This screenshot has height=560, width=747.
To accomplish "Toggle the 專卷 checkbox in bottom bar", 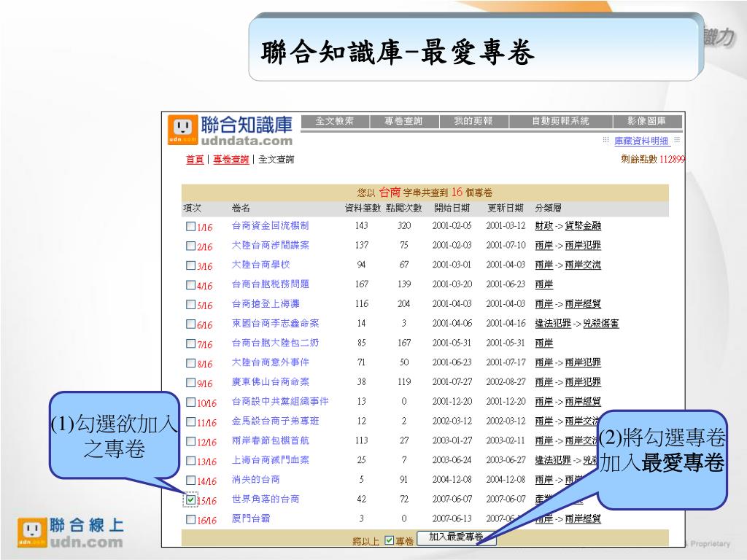I will tap(390, 540).
